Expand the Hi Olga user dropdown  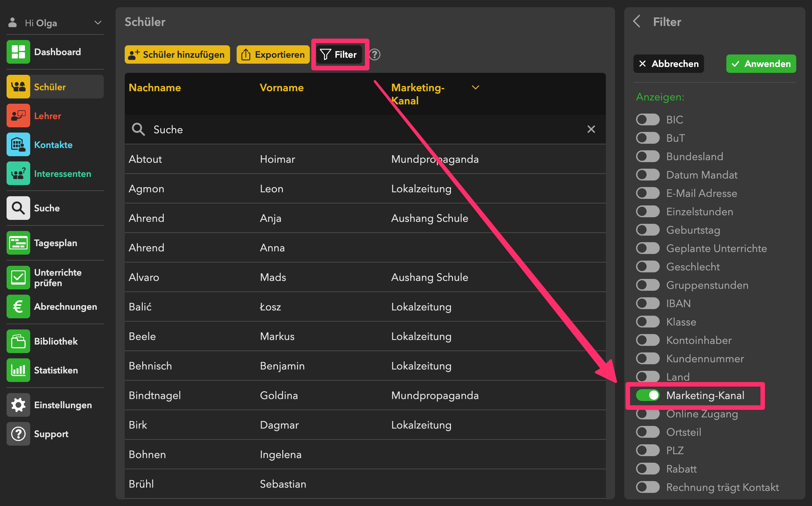pyautogui.click(x=98, y=23)
